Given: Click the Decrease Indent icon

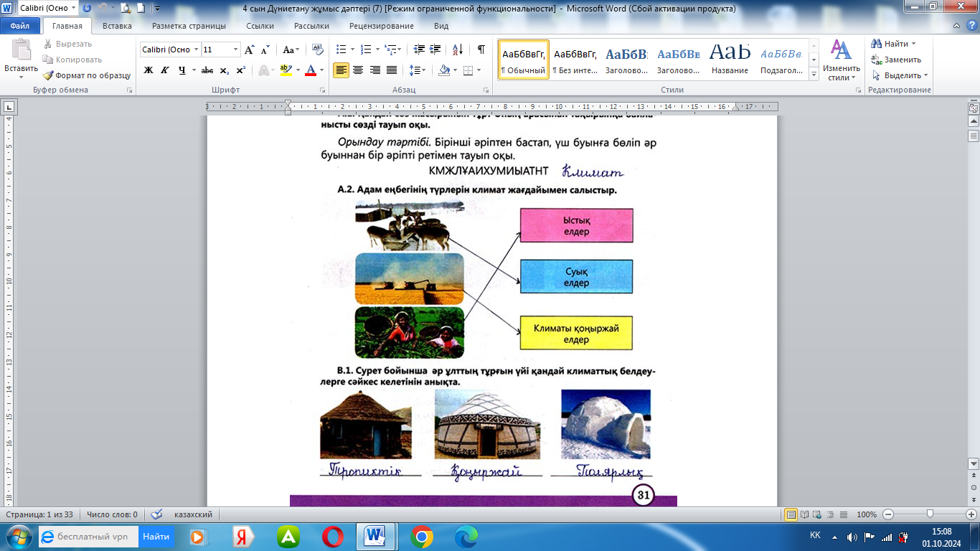Looking at the screenshot, I should (x=418, y=50).
